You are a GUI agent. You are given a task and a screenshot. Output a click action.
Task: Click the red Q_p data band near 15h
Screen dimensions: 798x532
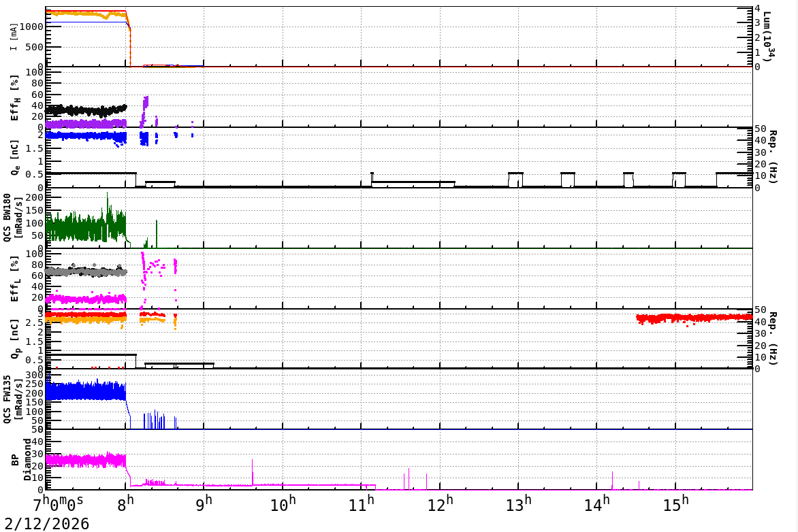[695, 318]
